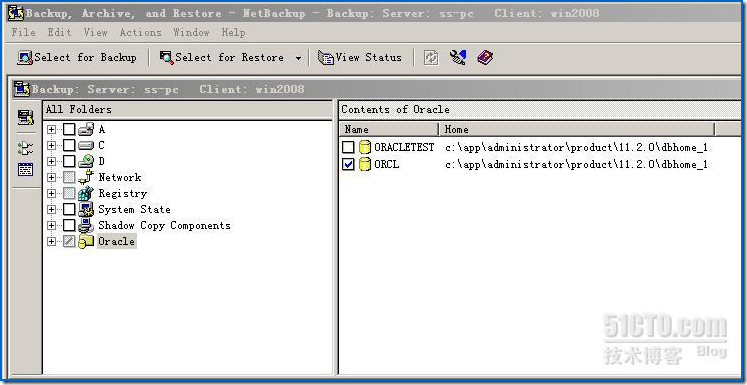This screenshot has height=385, width=747.
Task: Open the Edit menu
Action: pos(60,32)
